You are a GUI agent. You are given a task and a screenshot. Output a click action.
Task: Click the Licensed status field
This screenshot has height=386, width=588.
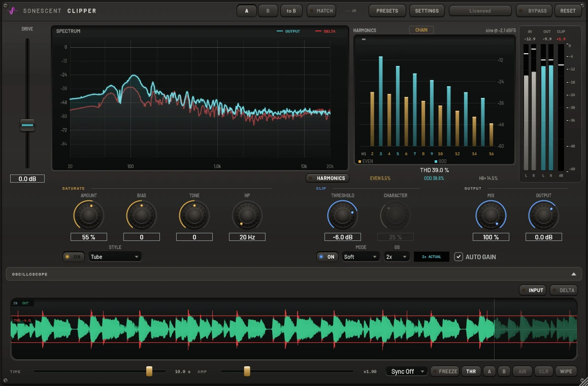coord(480,11)
